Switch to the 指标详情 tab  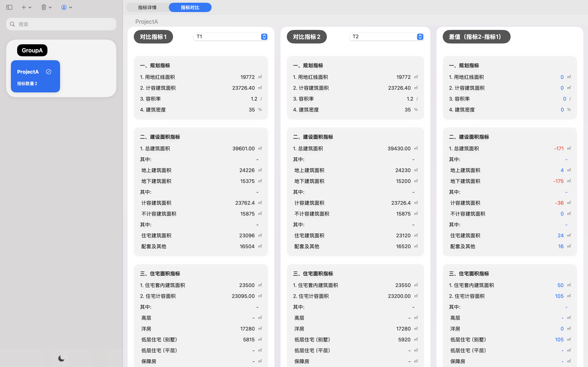pyautogui.click(x=147, y=7)
